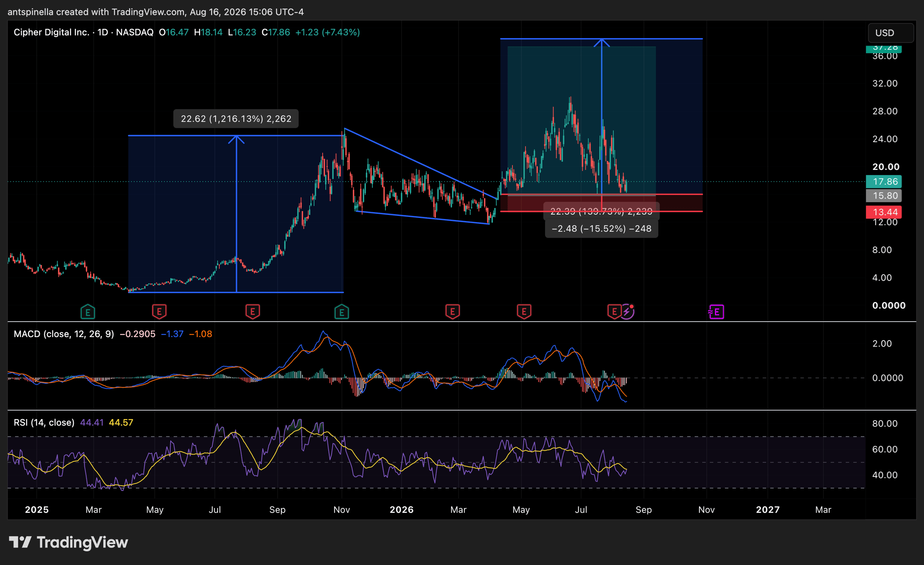924x565 pixels.
Task: Click the red earnings marker near August 2025
Action: coord(253,312)
